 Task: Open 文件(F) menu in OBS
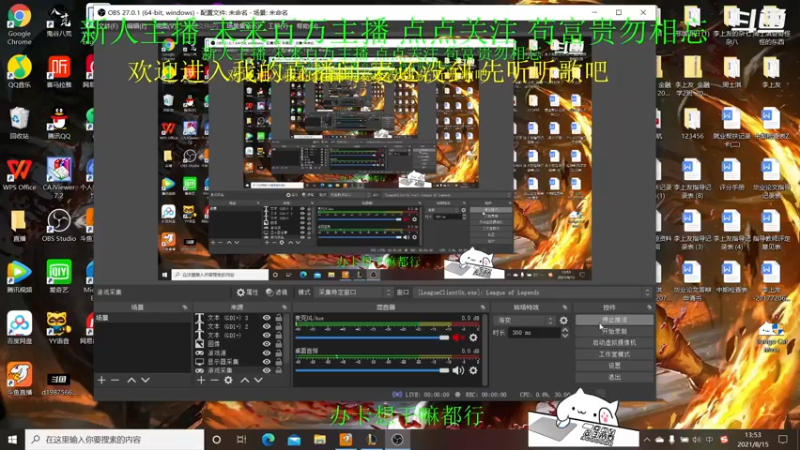pos(108,26)
